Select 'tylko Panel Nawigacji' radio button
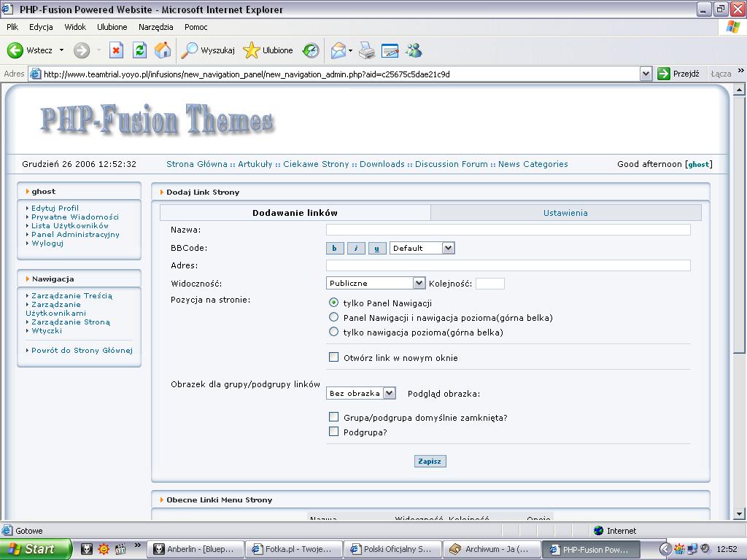 [x=334, y=303]
